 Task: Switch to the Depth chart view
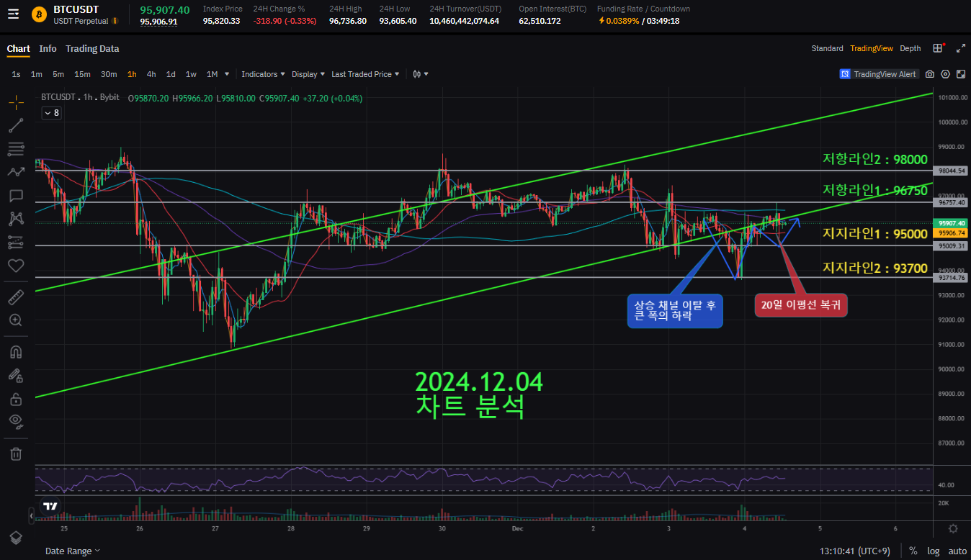(910, 48)
